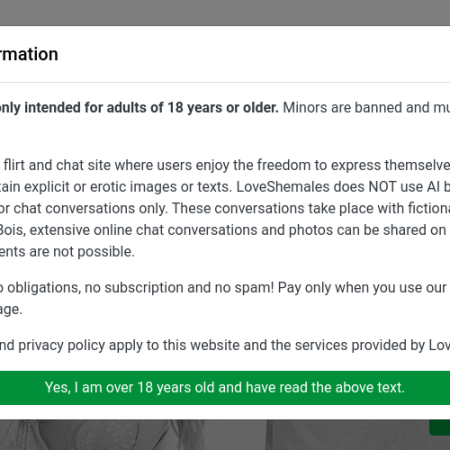Click the dark green button behind the dialog
This screenshot has width=450, height=450.
click(439, 427)
